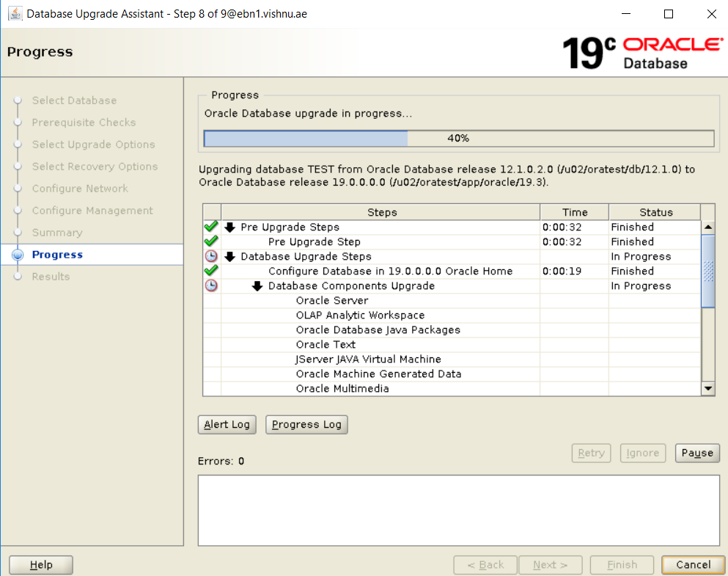Select the Oracle Multimedia row
728x576 pixels.
[x=452, y=388]
